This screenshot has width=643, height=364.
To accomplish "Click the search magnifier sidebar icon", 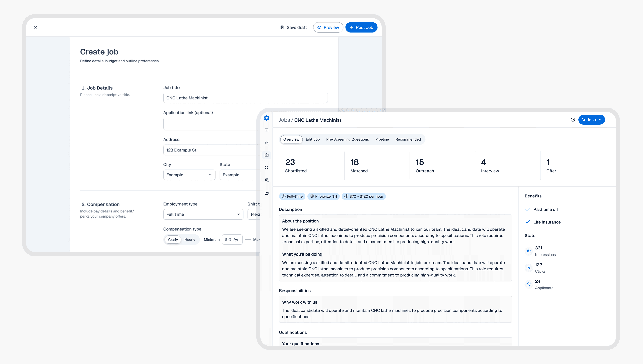I will click(x=266, y=168).
